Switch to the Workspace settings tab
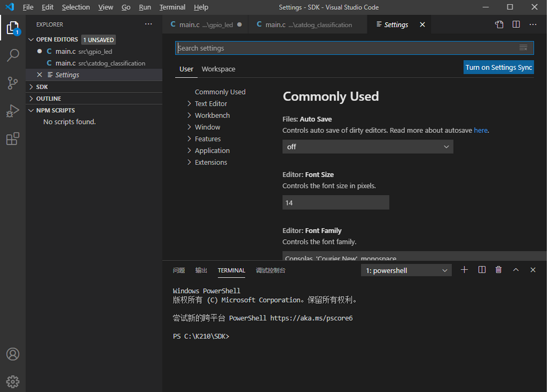Viewport: 548px width, 392px height. point(218,69)
